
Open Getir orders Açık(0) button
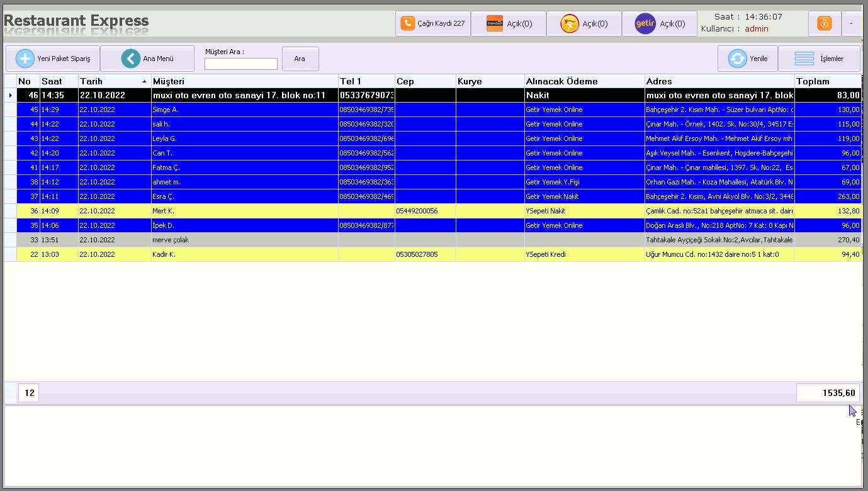pos(660,24)
